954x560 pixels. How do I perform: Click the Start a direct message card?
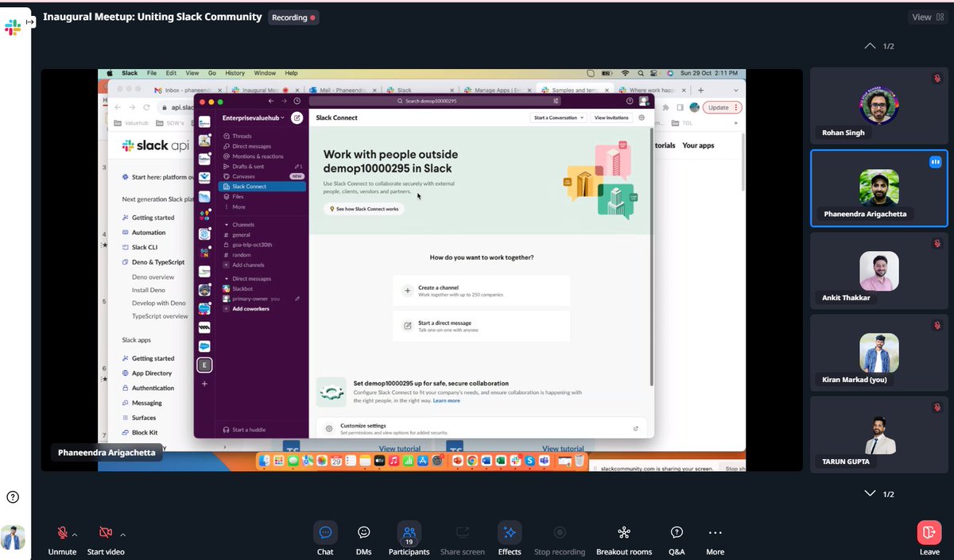pyautogui.click(x=482, y=326)
